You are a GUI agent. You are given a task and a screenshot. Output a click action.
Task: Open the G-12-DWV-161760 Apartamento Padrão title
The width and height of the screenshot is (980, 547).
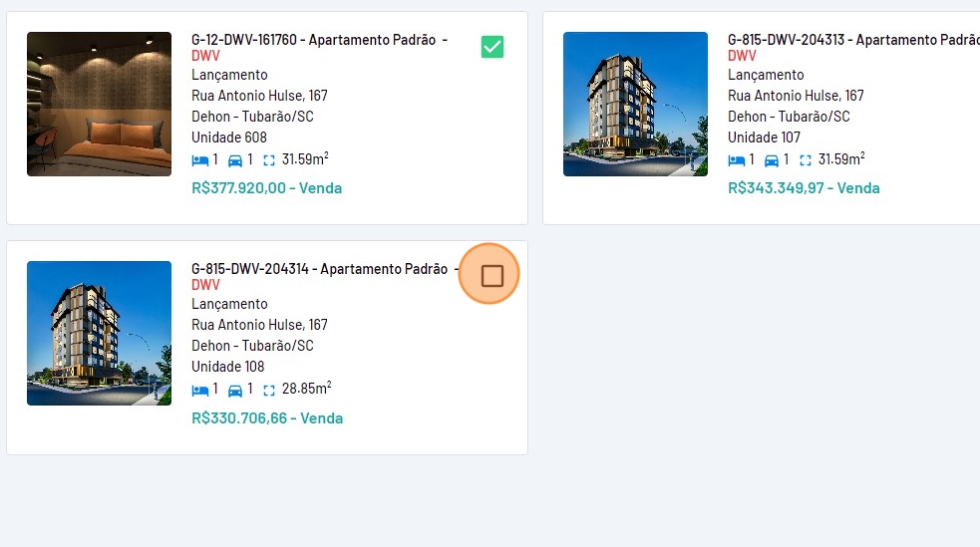coord(313,40)
